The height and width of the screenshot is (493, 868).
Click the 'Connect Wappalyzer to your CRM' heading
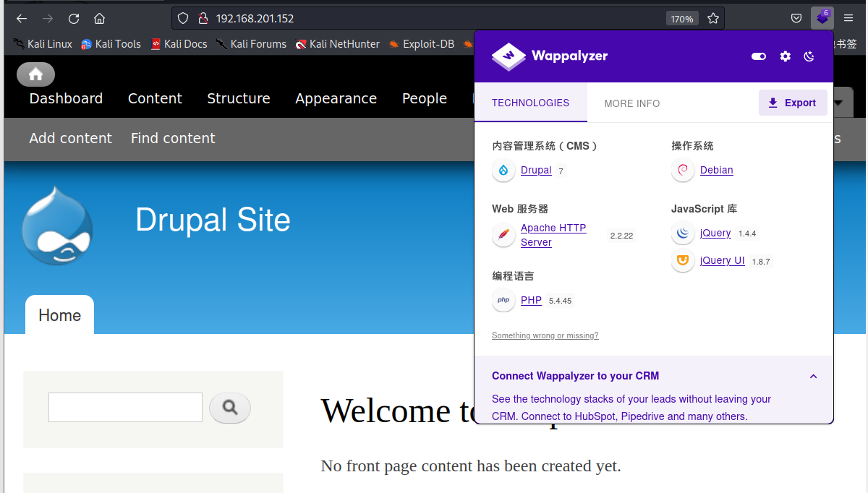(x=575, y=376)
